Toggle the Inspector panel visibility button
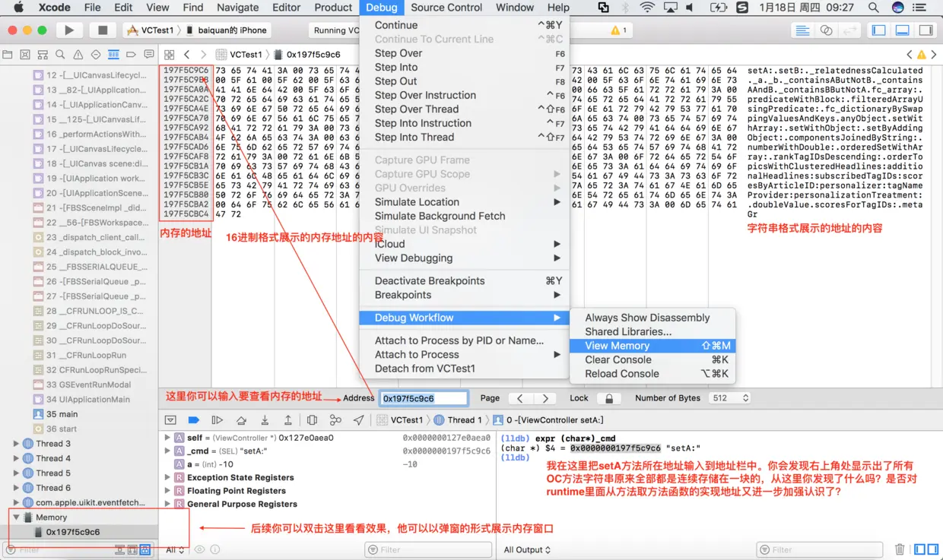Image resolution: width=943 pixels, height=560 pixels. 926,30
